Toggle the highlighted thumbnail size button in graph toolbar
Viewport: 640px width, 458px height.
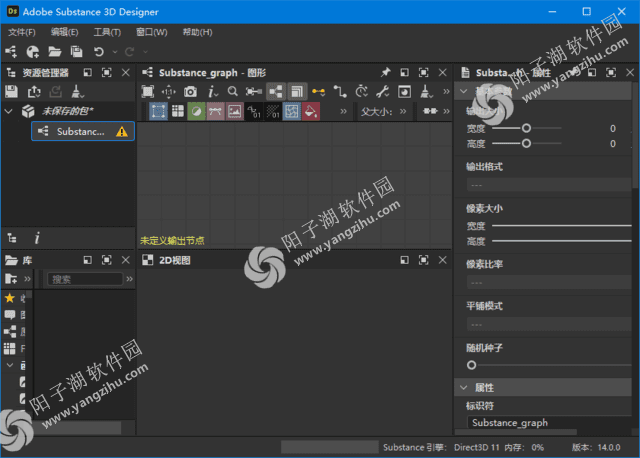[x=297, y=91]
